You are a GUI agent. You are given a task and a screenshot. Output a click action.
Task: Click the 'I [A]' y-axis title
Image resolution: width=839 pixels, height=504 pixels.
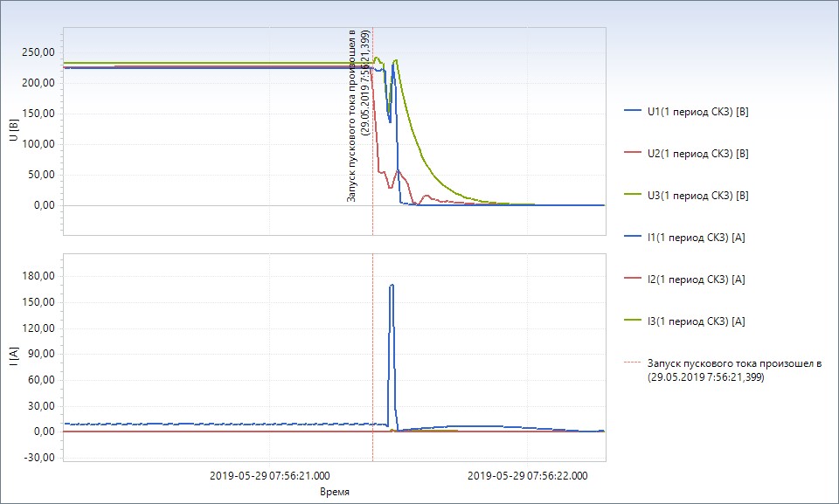(12, 357)
